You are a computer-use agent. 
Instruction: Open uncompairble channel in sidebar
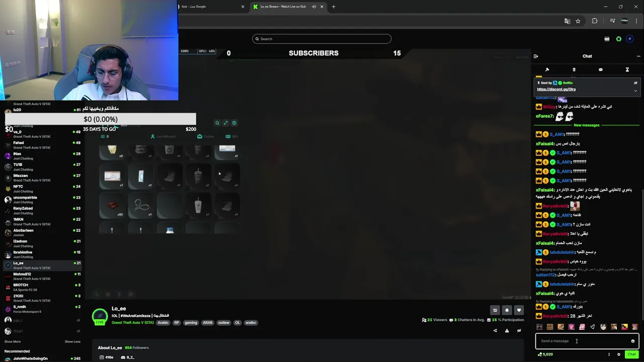coord(41,200)
